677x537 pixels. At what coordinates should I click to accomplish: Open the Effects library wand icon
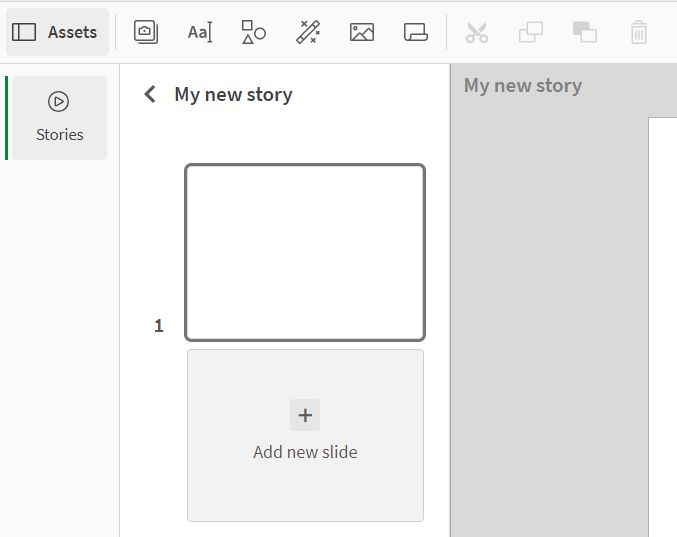(308, 32)
